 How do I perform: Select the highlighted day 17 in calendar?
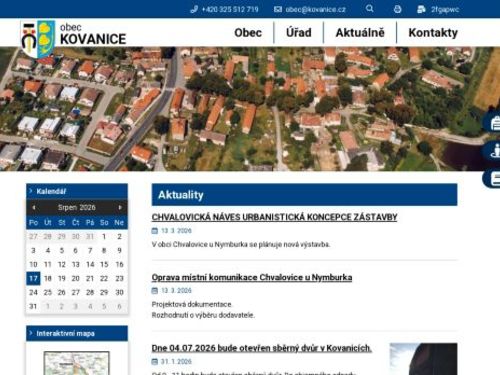[x=33, y=278]
